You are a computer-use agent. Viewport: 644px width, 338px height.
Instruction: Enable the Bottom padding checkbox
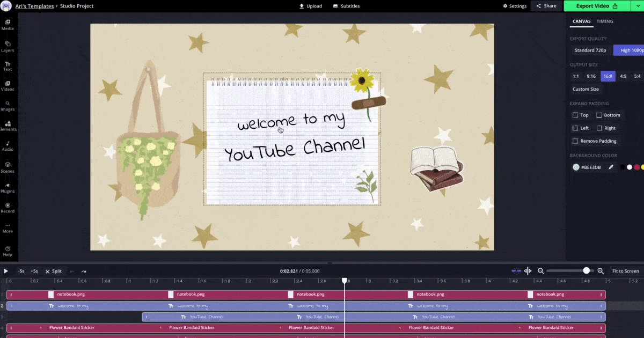[x=599, y=115]
